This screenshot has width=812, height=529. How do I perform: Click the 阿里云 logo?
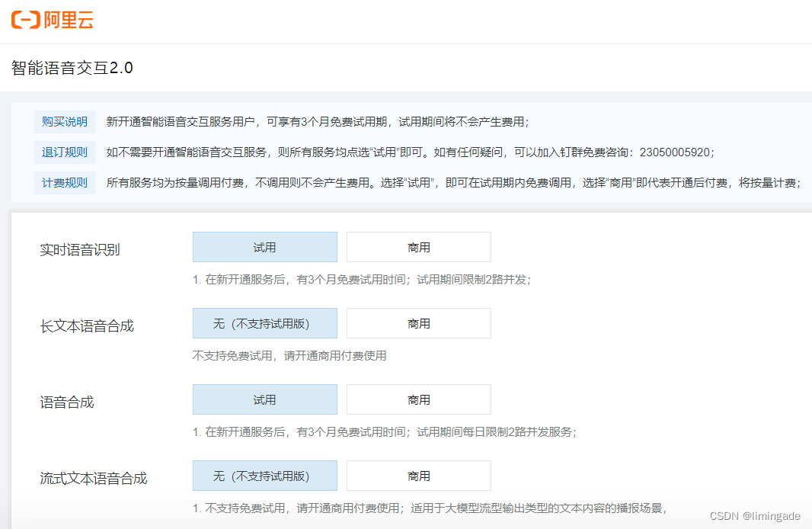click(53, 20)
